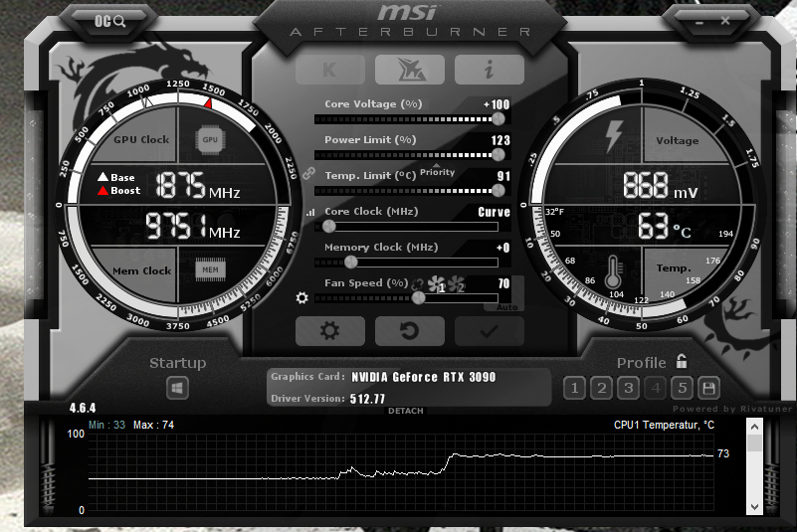Click DETACH to undock the monitor
This screenshot has width=797, height=532.
tap(406, 411)
